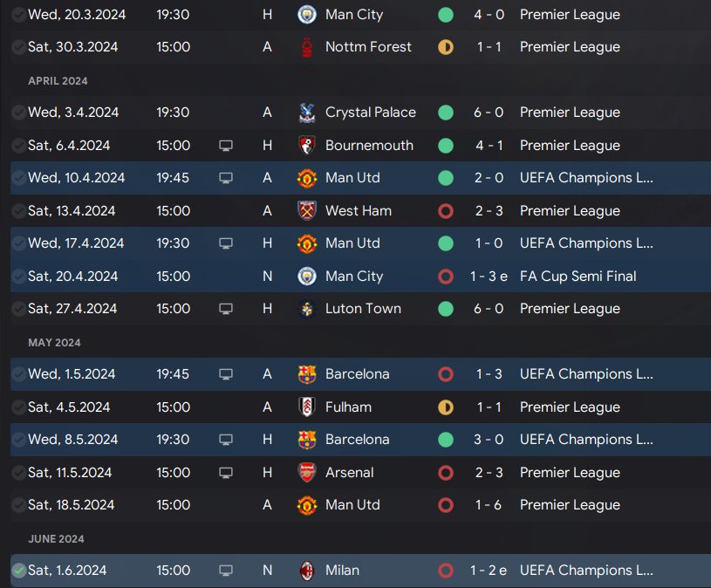Toggle the tick beside Wed, 20.3.2024
711x588 pixels.
point(18,15)
